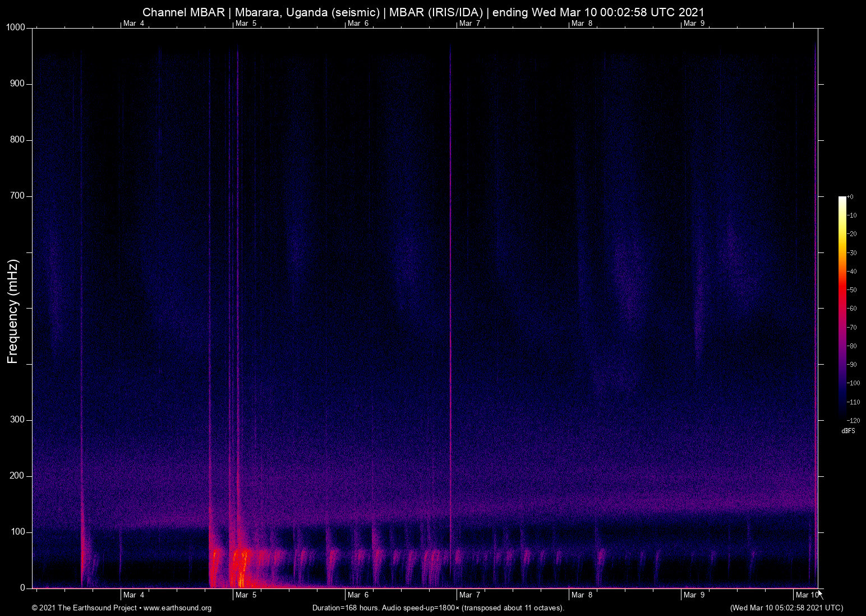
Task: Click the Mar 9 label on top axis
Action: point(694,24)
